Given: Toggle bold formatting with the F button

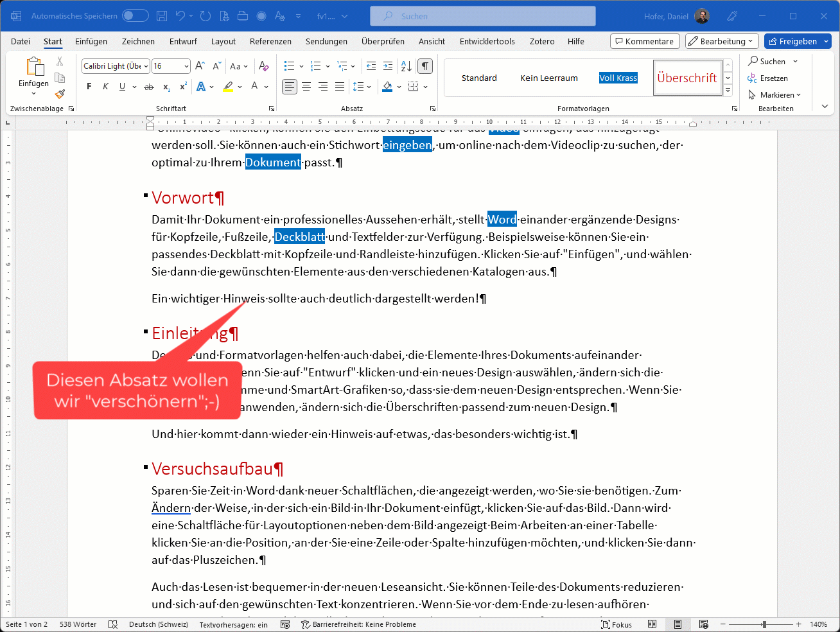Looking at the screenshot, I should 89,87.
